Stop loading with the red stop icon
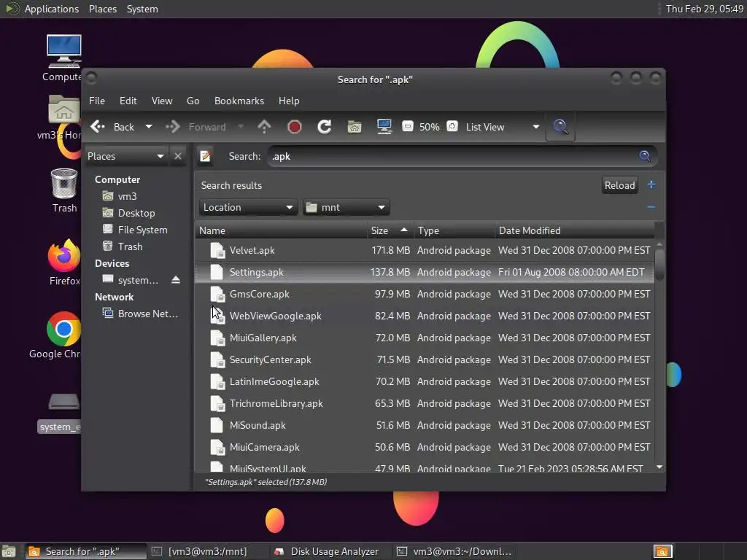Image resolution: width=747 pixels, height=560 pixels. pyautogui.click(x=295, y=127)
